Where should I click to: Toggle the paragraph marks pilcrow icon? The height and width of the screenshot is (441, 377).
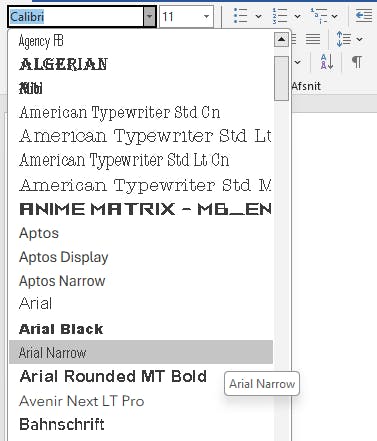[357, 62]
